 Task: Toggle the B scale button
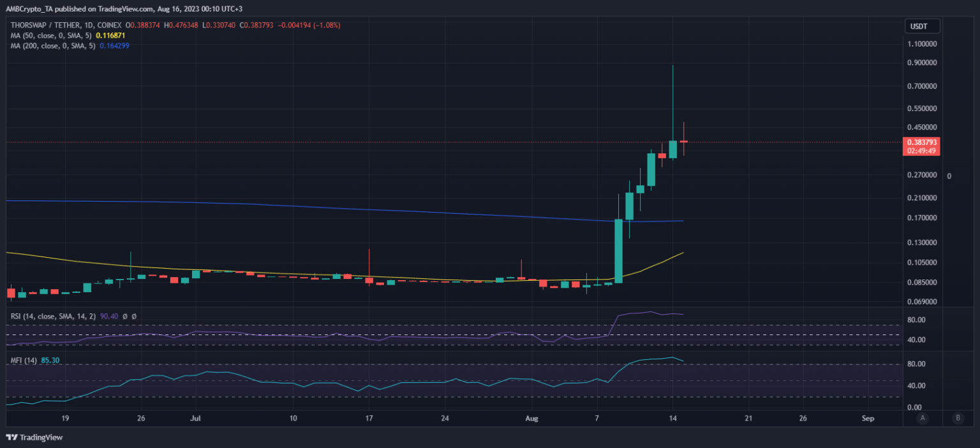957,418
